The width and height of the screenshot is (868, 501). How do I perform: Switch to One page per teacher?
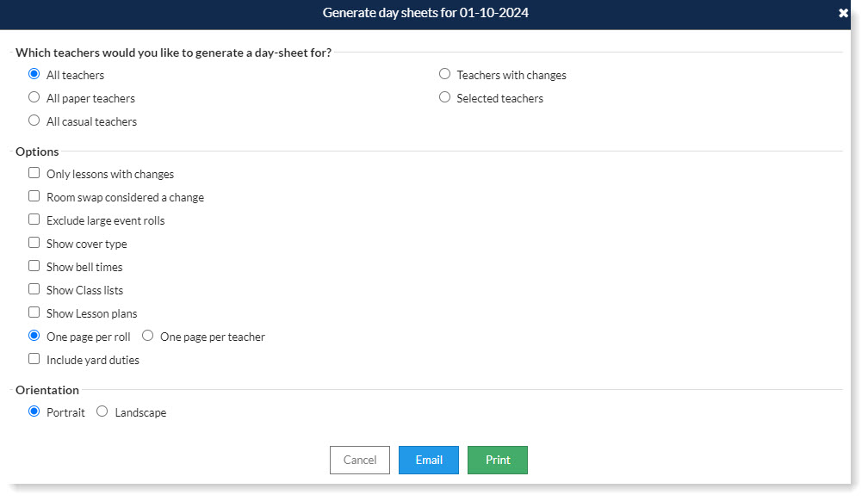tap(148, 336)
